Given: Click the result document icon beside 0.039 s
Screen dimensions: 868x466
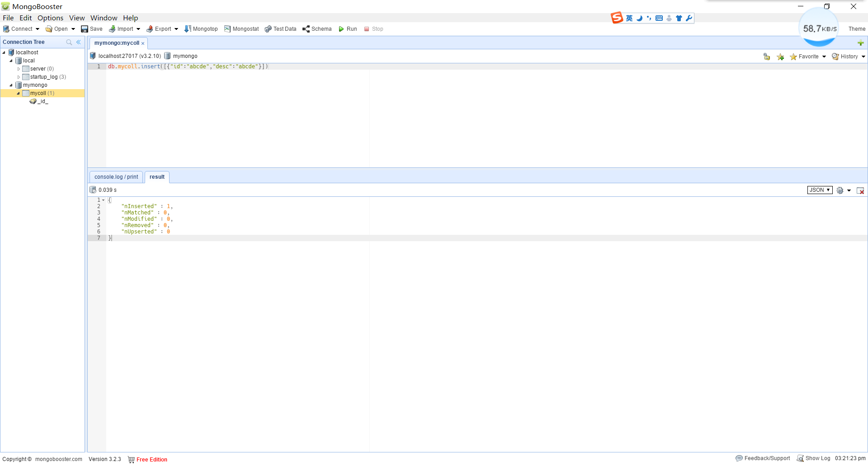Looking at the screenshot, I should point(93,190).
